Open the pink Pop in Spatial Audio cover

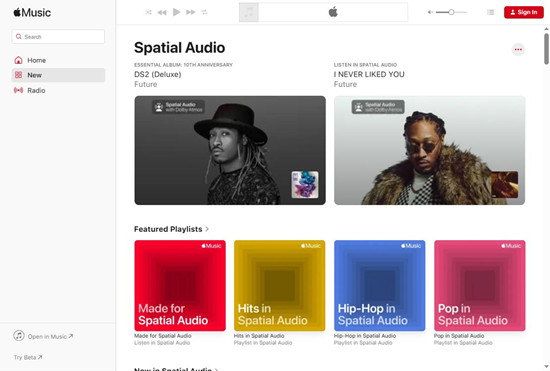[479, 285]
